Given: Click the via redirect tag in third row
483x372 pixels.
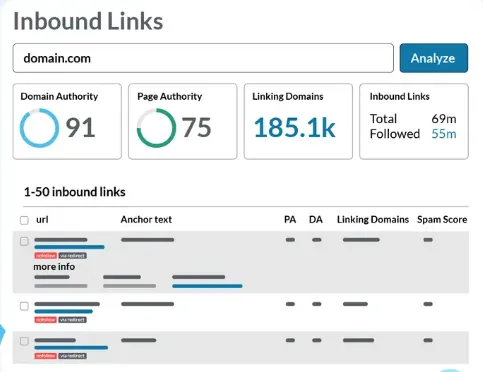Looking at the screenshot, I should 73,356.
